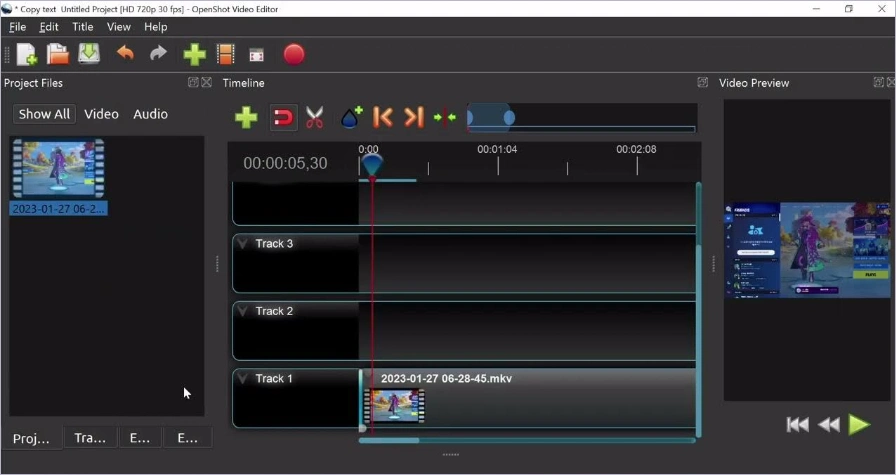Viewport: 896px width, 475px height.
Task: Rewind the video preview
Action: pos(829,425)
